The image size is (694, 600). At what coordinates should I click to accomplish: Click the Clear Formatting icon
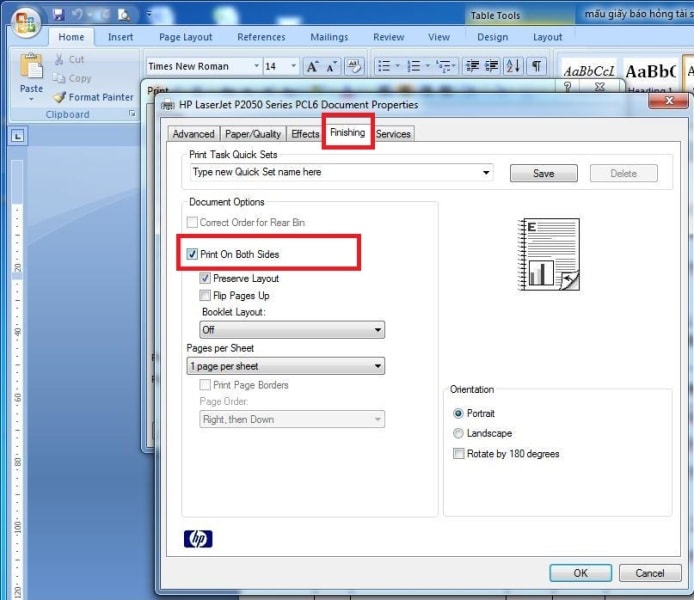[354, 66]
